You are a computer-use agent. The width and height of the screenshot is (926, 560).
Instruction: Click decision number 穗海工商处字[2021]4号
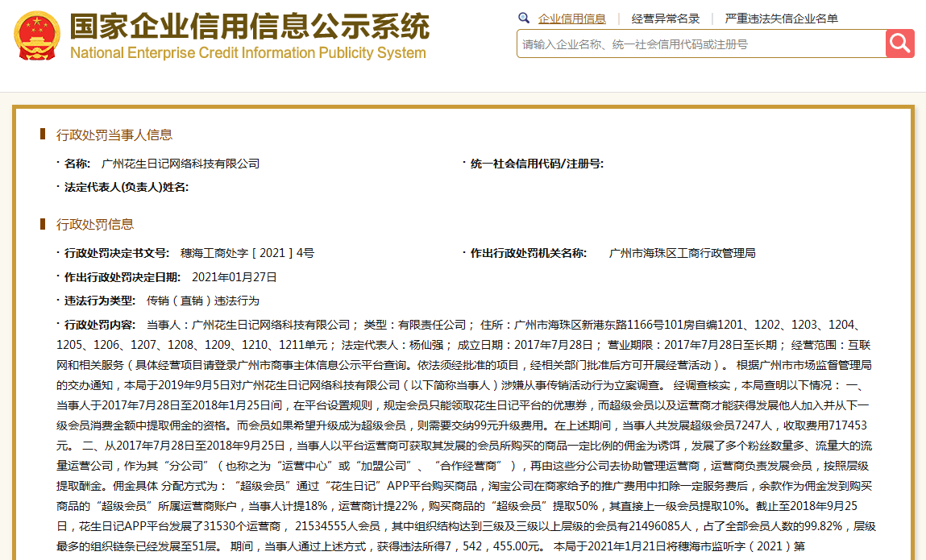[247, 253]
